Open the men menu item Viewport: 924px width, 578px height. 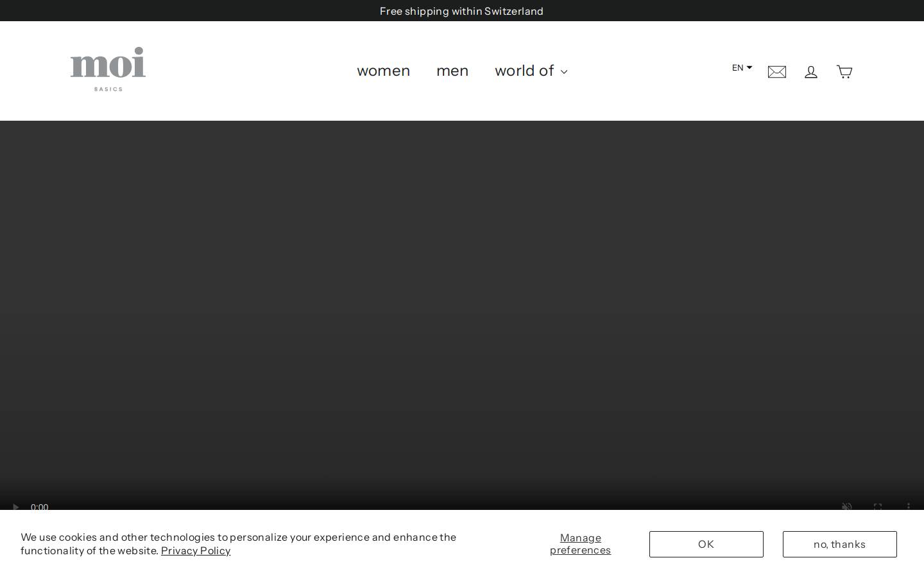coord(452,71)
